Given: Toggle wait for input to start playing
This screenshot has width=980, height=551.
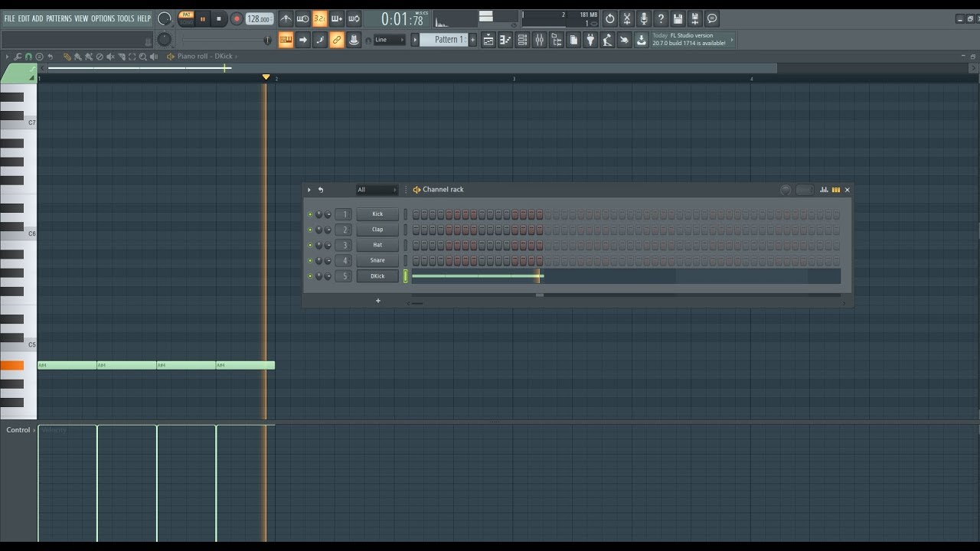Looking at the screenshot, I should point(302,18).
